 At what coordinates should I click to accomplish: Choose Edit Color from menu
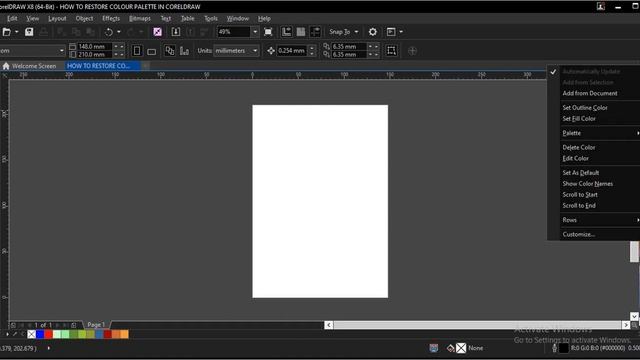576,158
